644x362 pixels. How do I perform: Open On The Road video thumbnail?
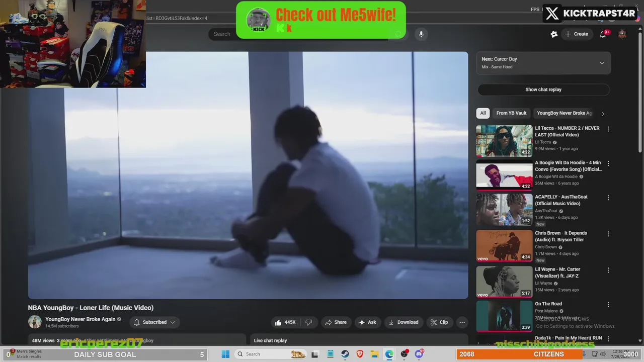(504, 316)
